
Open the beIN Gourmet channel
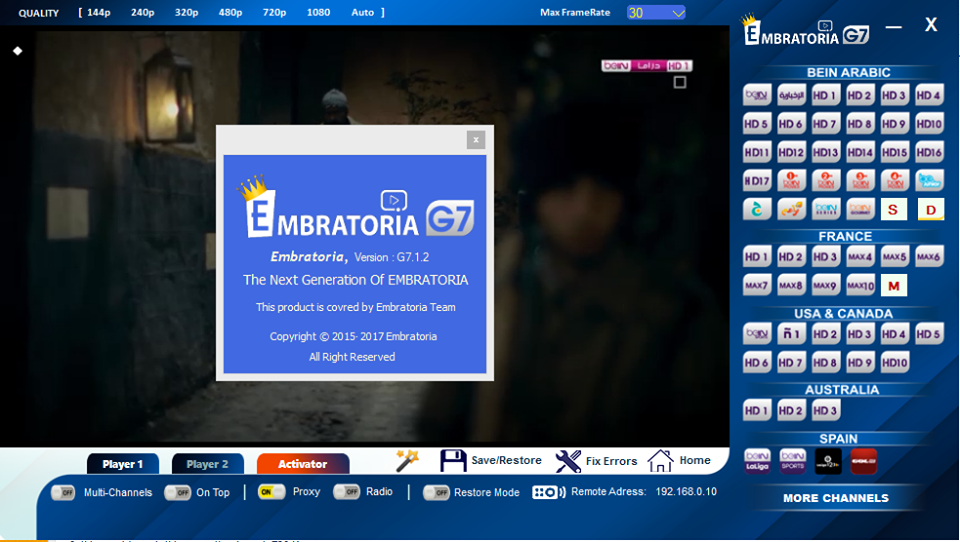[860, 209]
